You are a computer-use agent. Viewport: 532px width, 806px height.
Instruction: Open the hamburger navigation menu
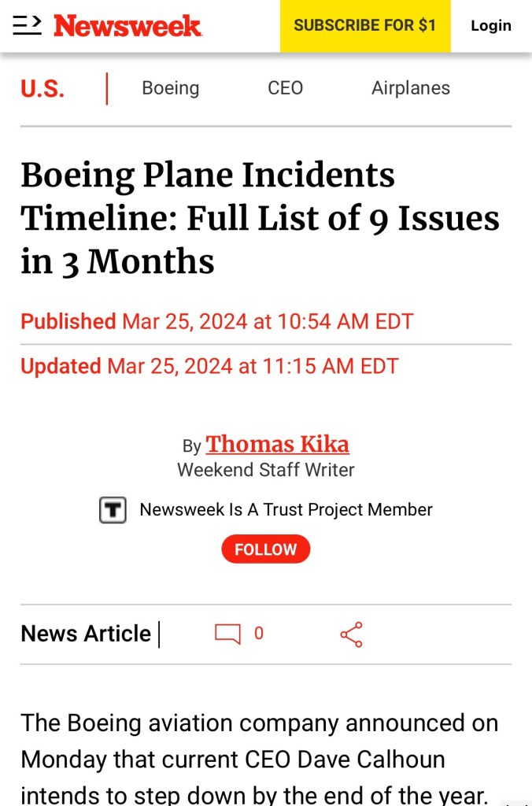pos(27,26)
